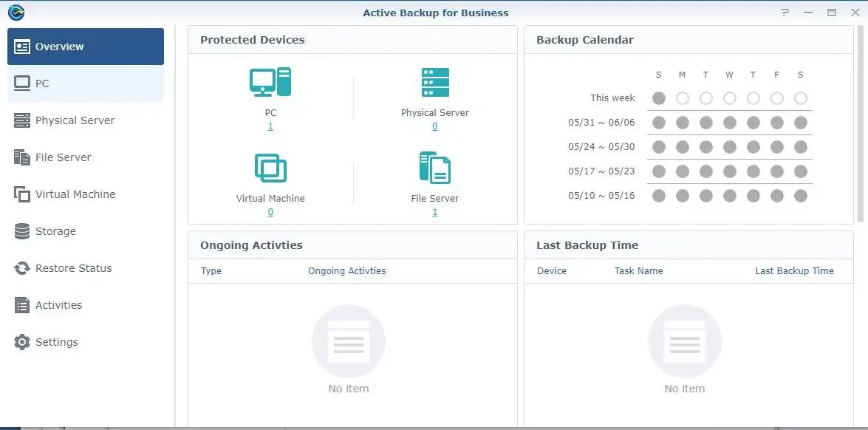
Task: Click This week Wednesday calendar circle
Action: tap(730, 98)
